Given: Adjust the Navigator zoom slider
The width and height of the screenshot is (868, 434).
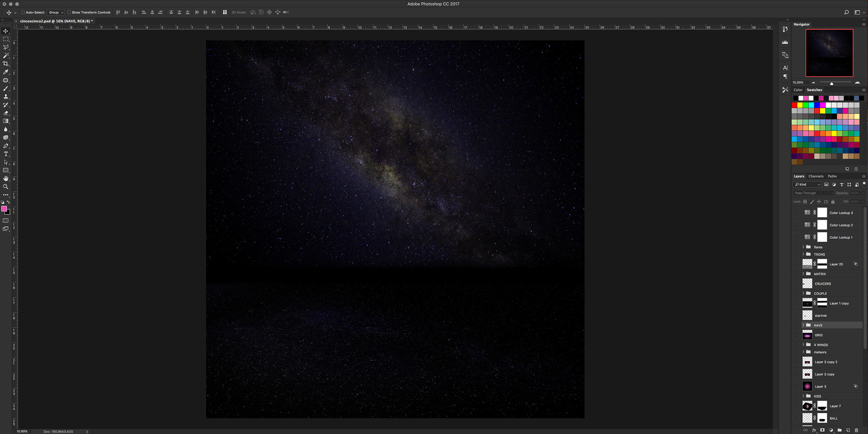Looking at the screenshot, I should tap(831, 83).
